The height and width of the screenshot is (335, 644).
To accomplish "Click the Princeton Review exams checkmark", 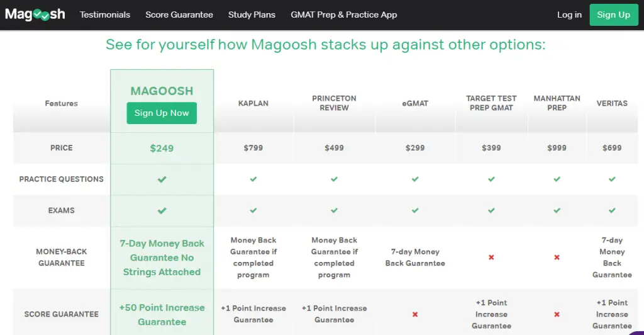I will (x=335, y=210).
